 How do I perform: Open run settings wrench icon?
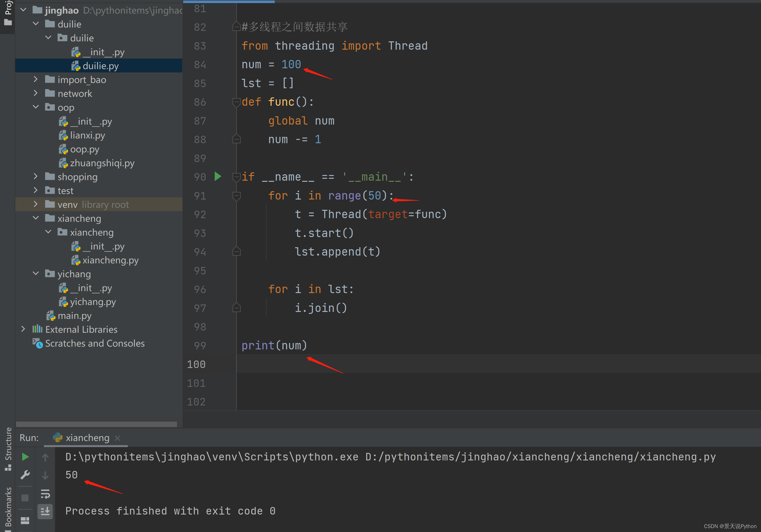tap(25, 475)
